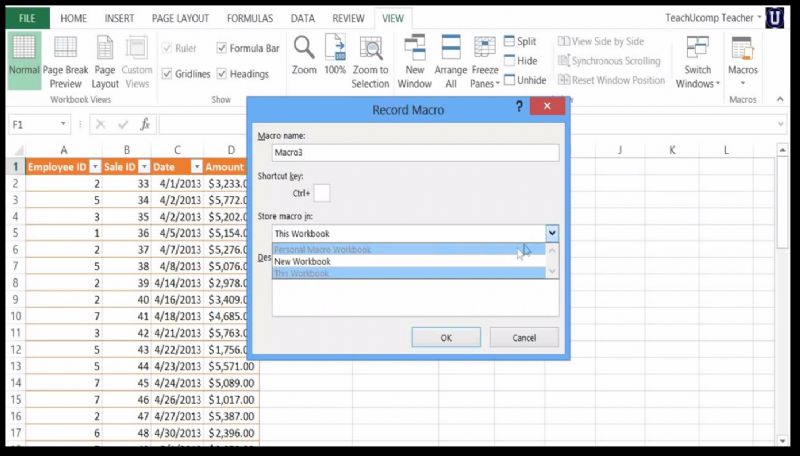Screen dimensions: 800x456
Task: Toggle the Headings checkbox
Action: pos(221,74)
